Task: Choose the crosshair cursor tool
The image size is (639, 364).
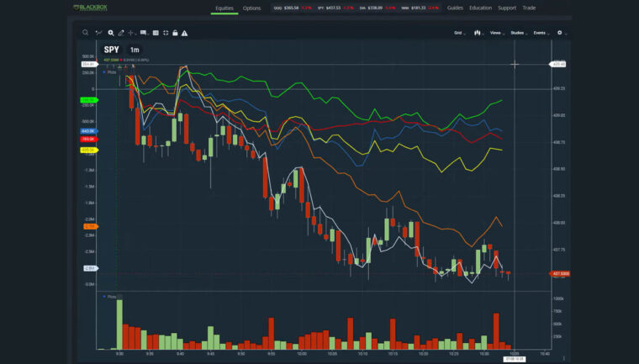Action: pos(131,33)
